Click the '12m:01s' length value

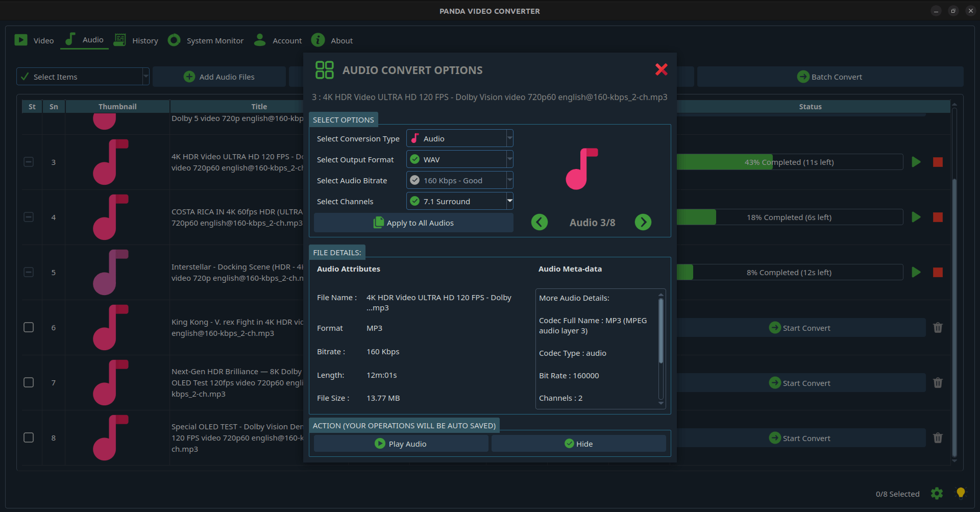(x=381, y=375)
